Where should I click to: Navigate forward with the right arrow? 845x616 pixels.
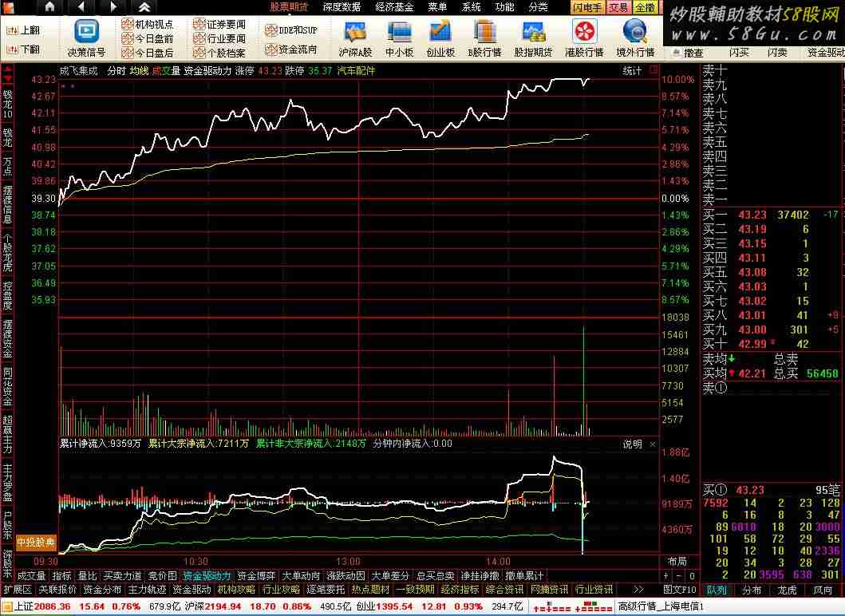[x=113, y=7]
